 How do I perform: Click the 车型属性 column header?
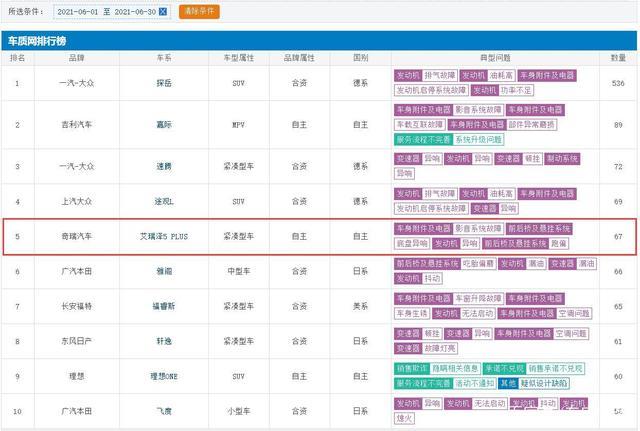point(239,58)
